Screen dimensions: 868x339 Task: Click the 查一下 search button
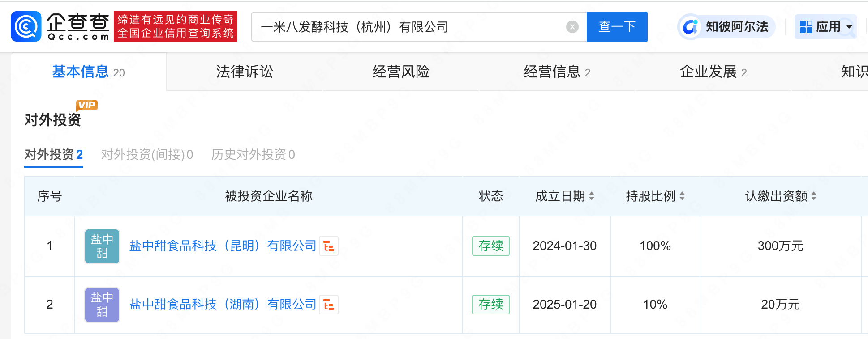(x=617, y=27)
